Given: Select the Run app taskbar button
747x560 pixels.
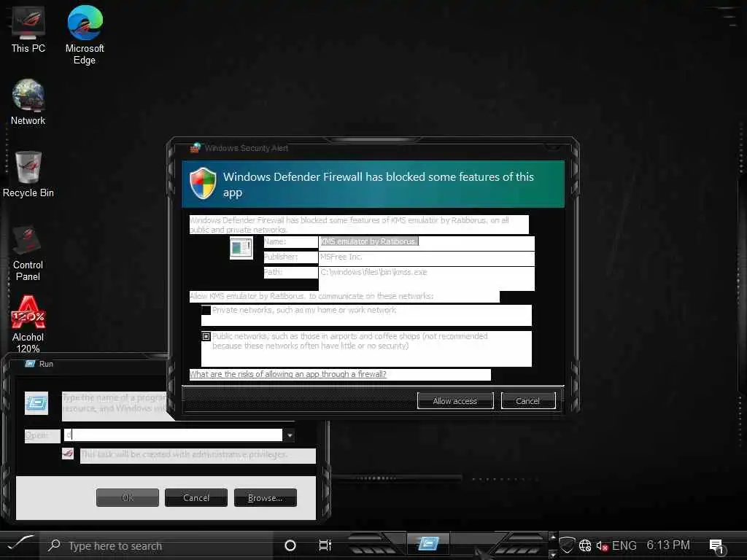Looking at the screenshot, I should pyautogui.click(x=427, y=544).
